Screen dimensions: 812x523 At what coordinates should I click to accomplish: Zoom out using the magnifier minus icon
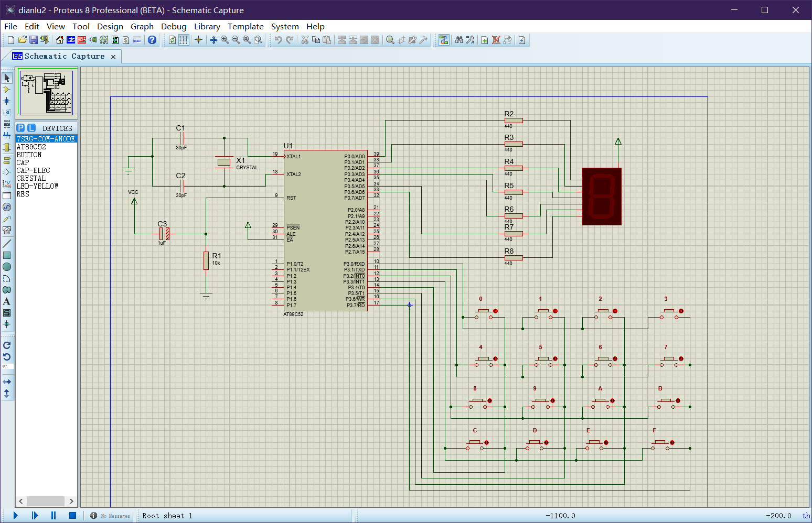(236, 40)
